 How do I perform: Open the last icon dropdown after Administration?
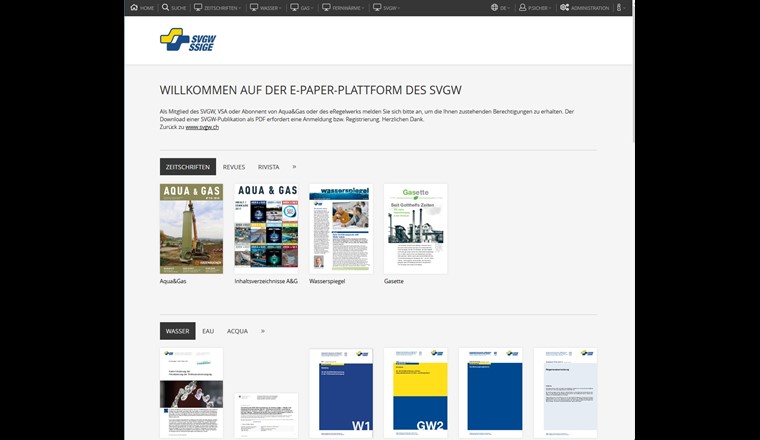click(x=621, y=8)
